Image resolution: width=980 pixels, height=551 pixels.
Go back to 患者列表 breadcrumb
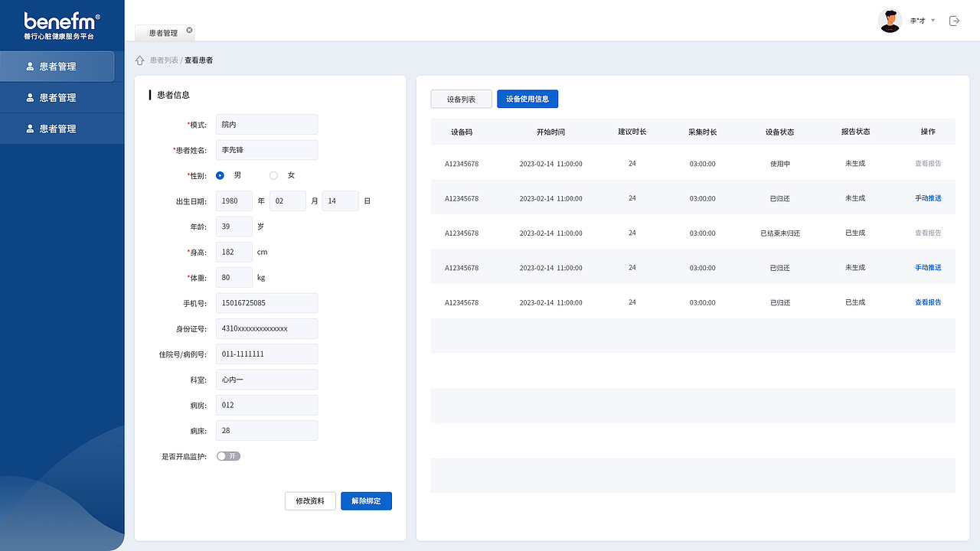164,60
